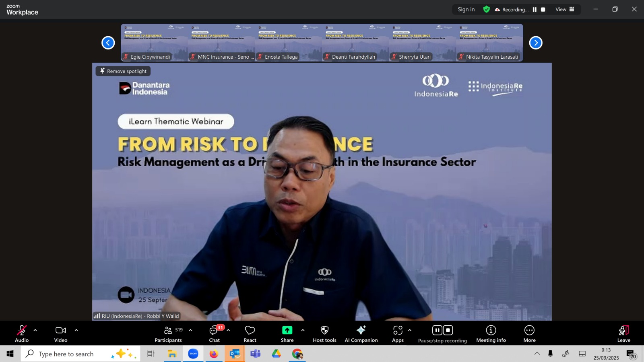Expand the Share options arrow

click(x=303, y=330)
